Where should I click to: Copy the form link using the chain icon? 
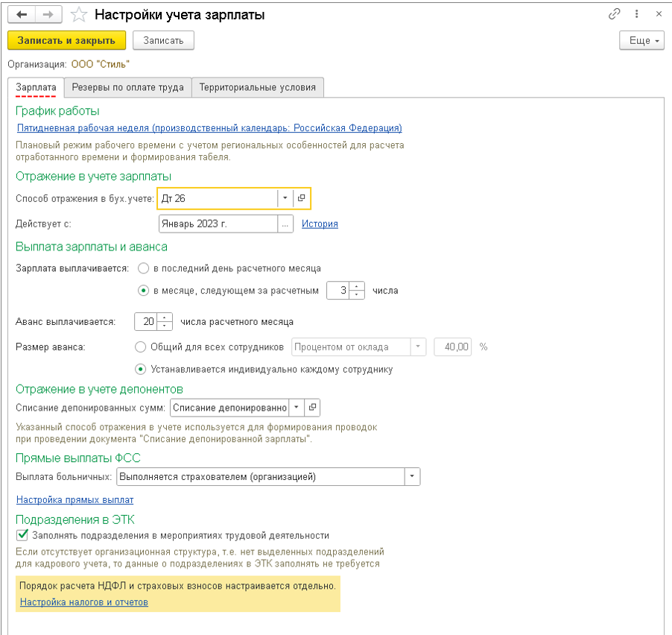click(615, 14)
